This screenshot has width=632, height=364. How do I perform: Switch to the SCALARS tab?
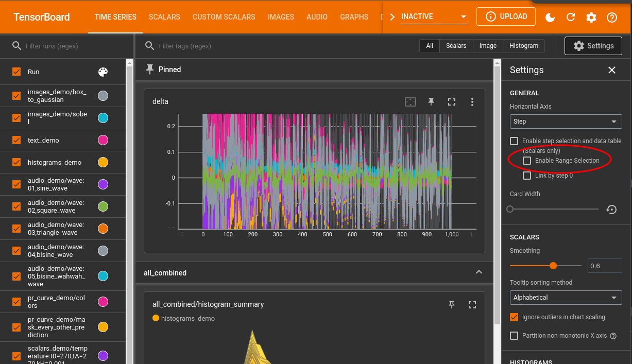pos(164,16)
